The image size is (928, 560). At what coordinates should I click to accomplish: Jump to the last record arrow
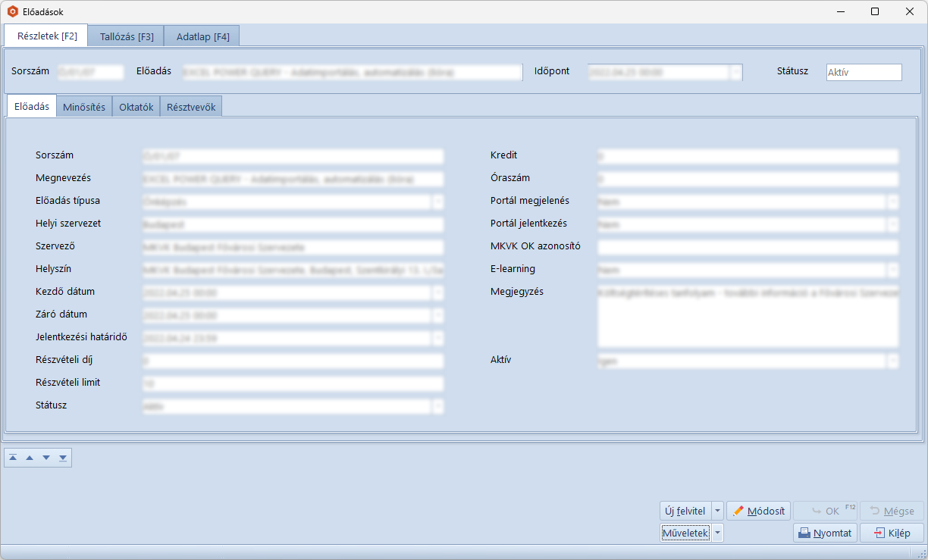63,458
